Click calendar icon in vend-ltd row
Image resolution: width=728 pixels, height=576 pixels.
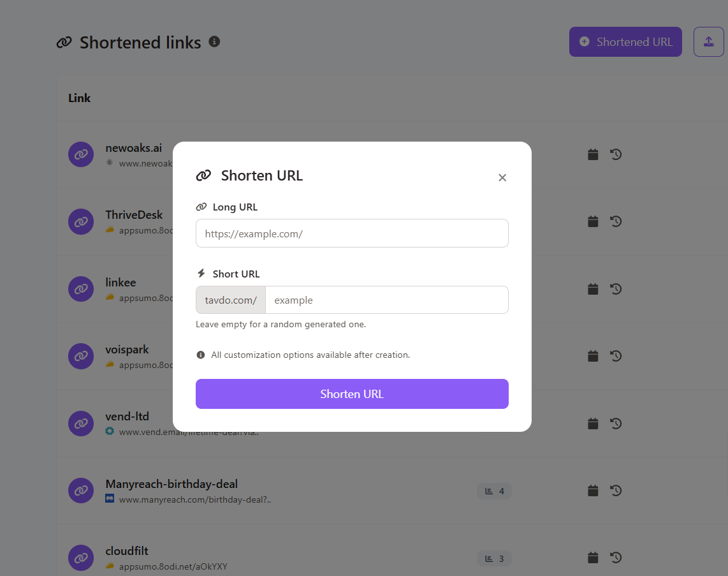point(593,424)
